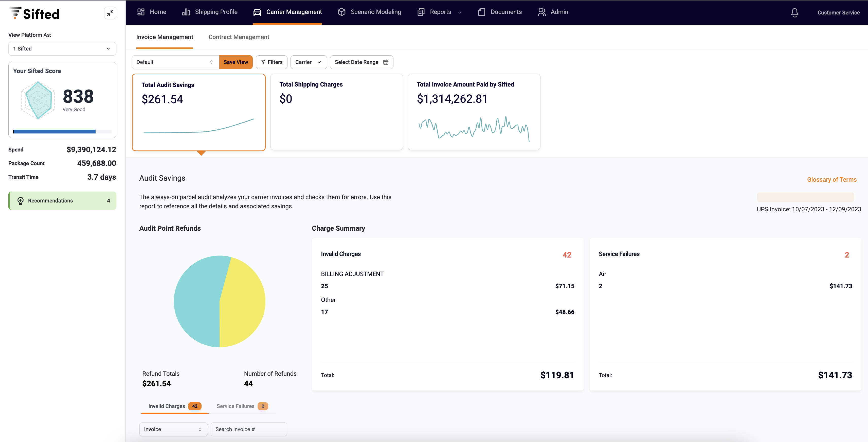
Task: Open the View Platform As dropdown
Action: [x=62, y=48]
